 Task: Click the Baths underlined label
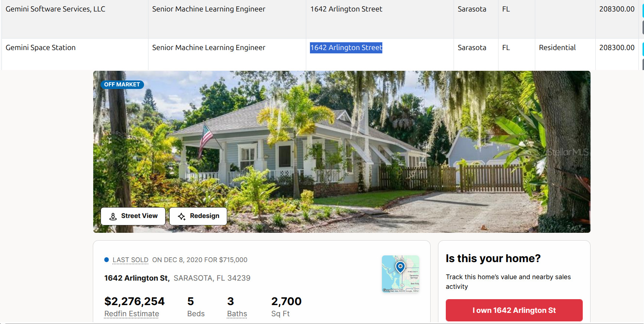pyautogui.click(x=237, y=314)
